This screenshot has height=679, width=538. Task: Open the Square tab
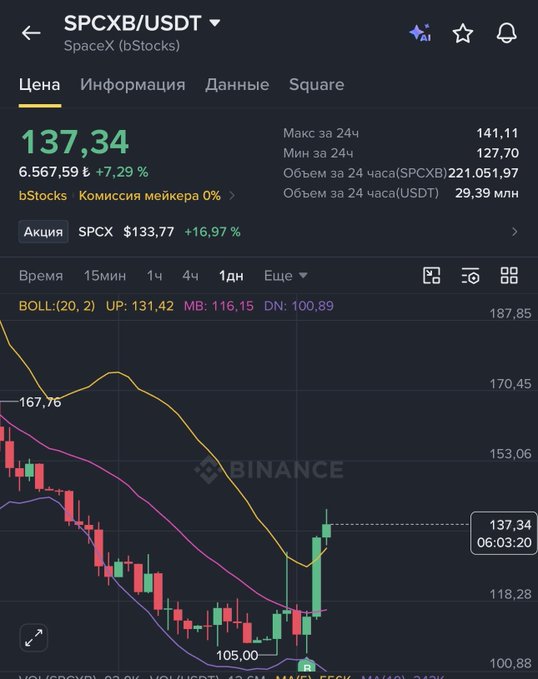(x=317, y=84)
